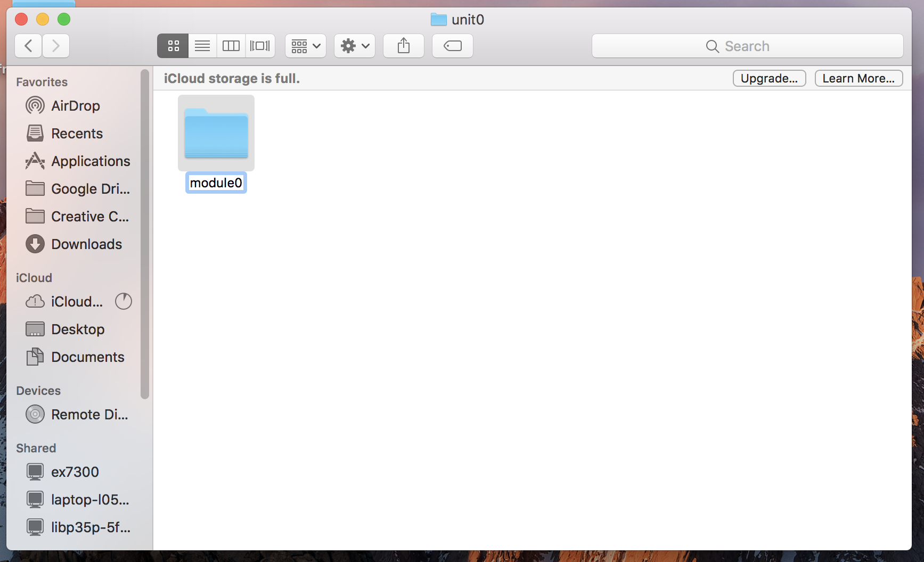This screenshot has height=562, width=924.
Task: Select the module0 folder icon
Action: point(216,133)
